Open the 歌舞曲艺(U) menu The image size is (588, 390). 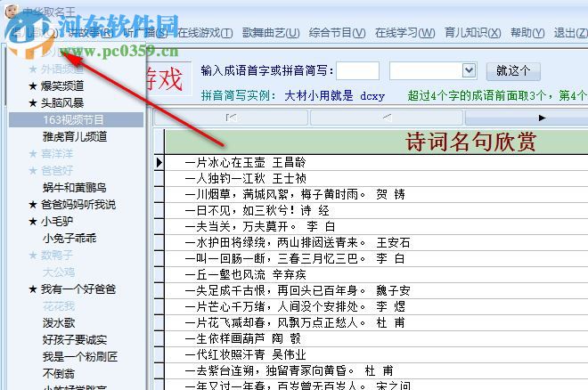271,33
